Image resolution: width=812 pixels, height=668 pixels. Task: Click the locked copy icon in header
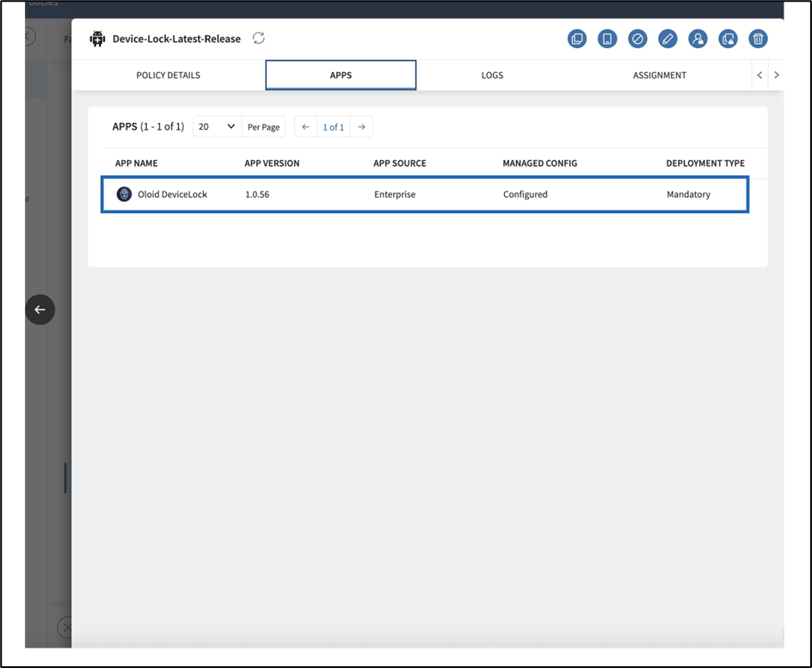[728, 39]
